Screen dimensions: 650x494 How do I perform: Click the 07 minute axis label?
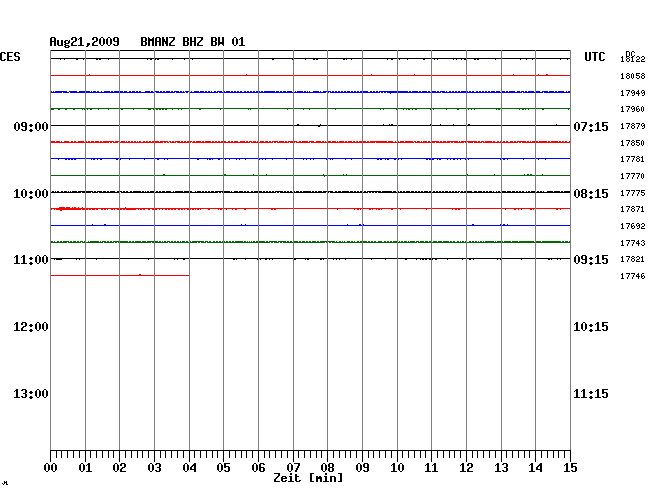pyautogui.click(x=293, y=468)
